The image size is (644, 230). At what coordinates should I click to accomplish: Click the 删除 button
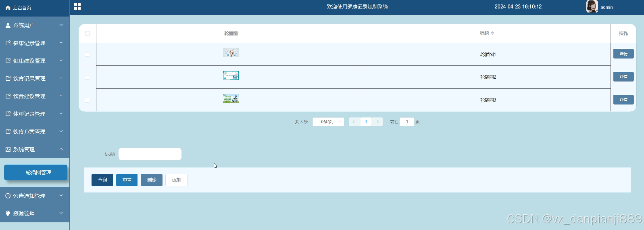click(152, 180)
